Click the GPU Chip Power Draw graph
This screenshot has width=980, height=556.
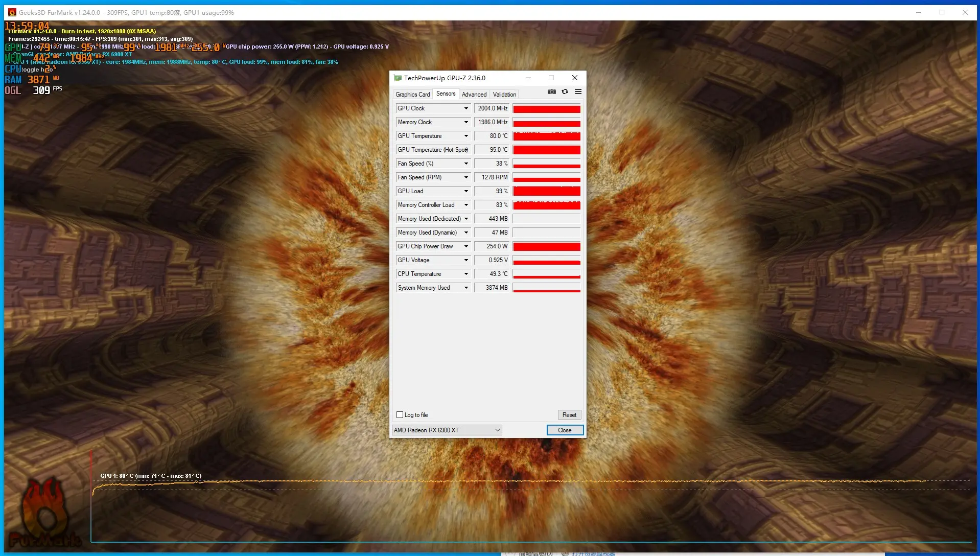(x=547, y=246)
